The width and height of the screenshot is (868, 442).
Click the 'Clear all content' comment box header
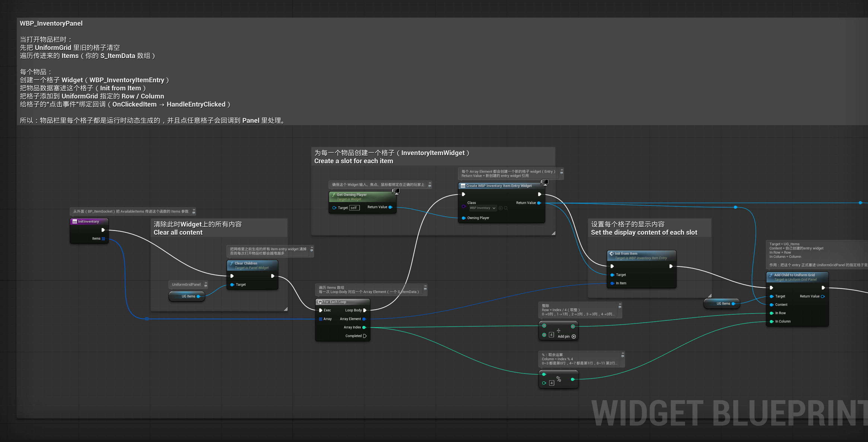tap(219, 228)
